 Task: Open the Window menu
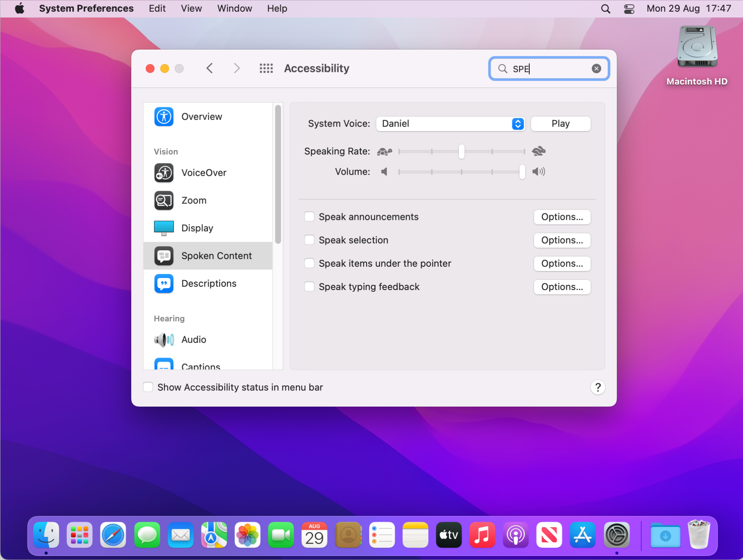coord(235,8)
